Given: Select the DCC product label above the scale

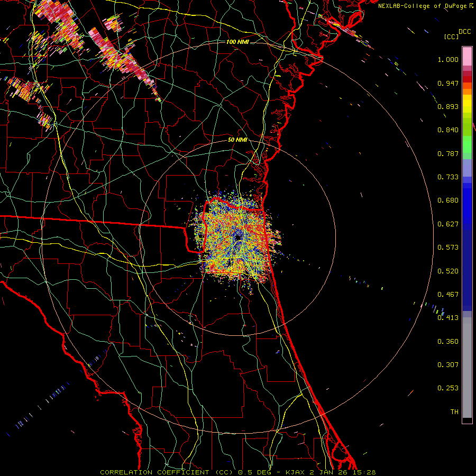Looking at the screenshot, I should [x=464, y=32].
